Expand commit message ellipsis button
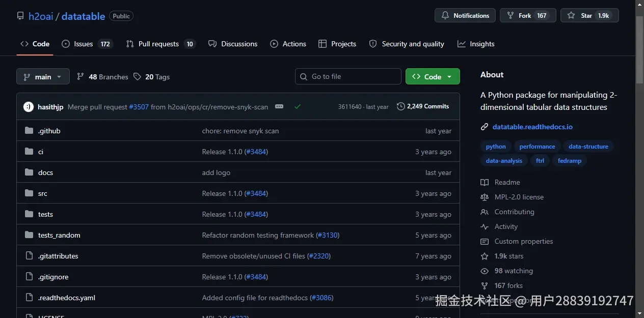Screen dimensions: 644x318 click(x=279, y=106)
